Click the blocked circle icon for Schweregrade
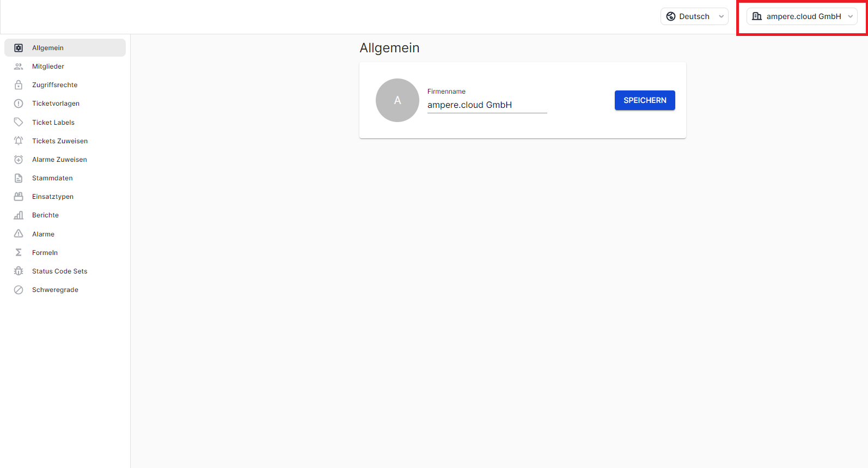 (x=19, y=290)
